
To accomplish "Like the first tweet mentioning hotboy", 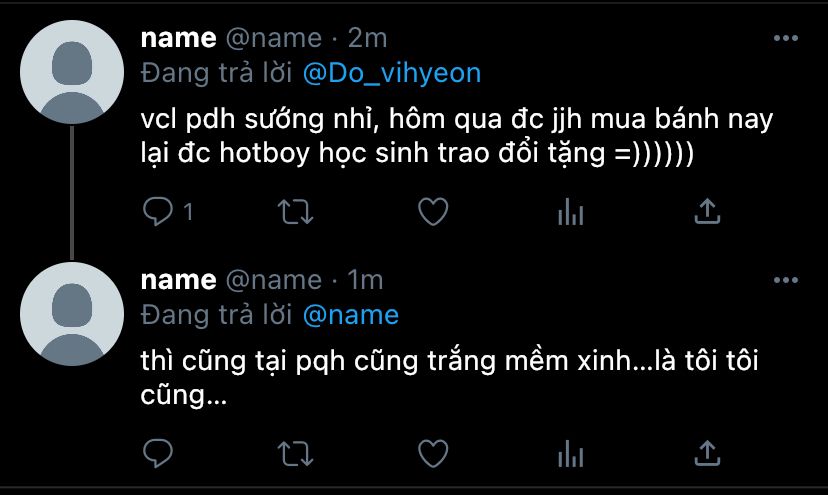I will (433, 212).
